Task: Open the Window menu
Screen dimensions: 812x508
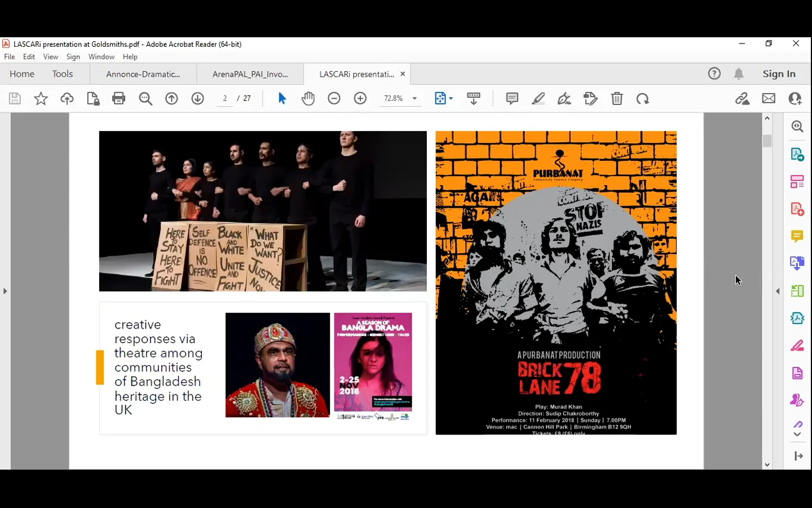Action: pyautogui.click(x=101, y=57)
